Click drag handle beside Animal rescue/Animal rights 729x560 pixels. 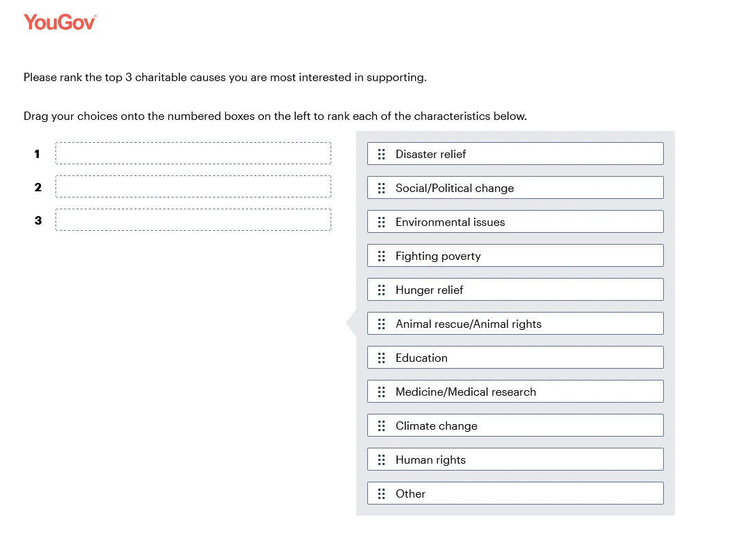381,324
